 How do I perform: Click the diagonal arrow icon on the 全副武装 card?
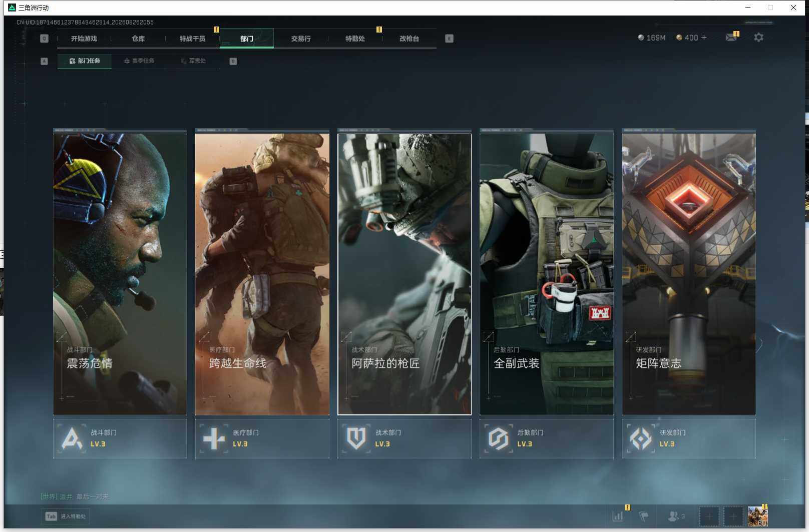click(488, 336)
